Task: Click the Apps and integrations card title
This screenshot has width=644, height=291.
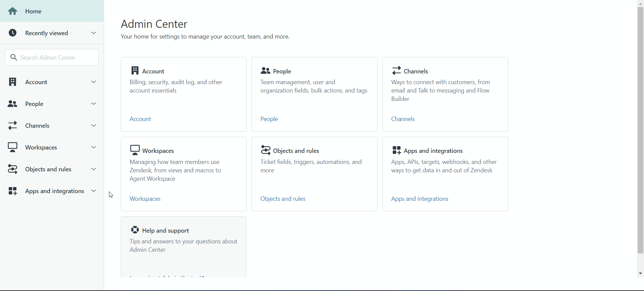Action: point(433,151)
